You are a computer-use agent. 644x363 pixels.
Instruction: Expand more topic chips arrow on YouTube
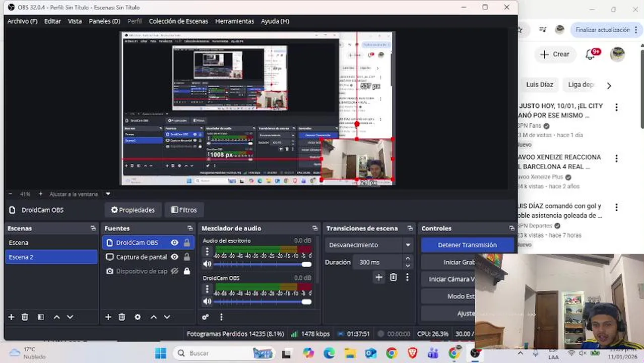[x=609, y=85]
